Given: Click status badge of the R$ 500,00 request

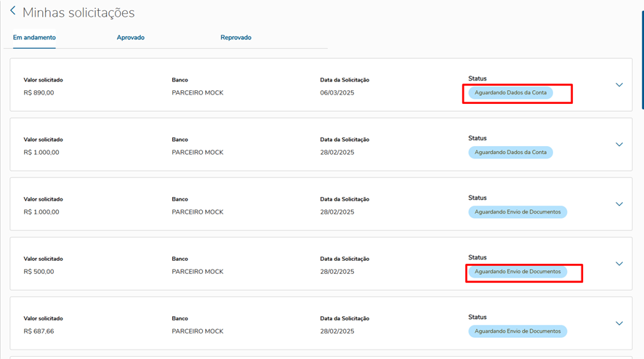Looking at the screenshot, I should 518,272.
